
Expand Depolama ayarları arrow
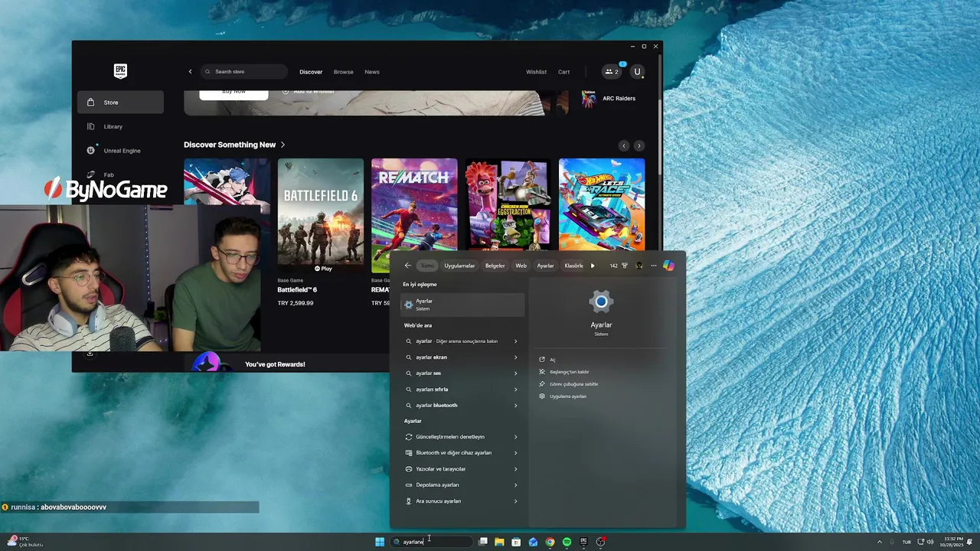[x=515, y=485]
